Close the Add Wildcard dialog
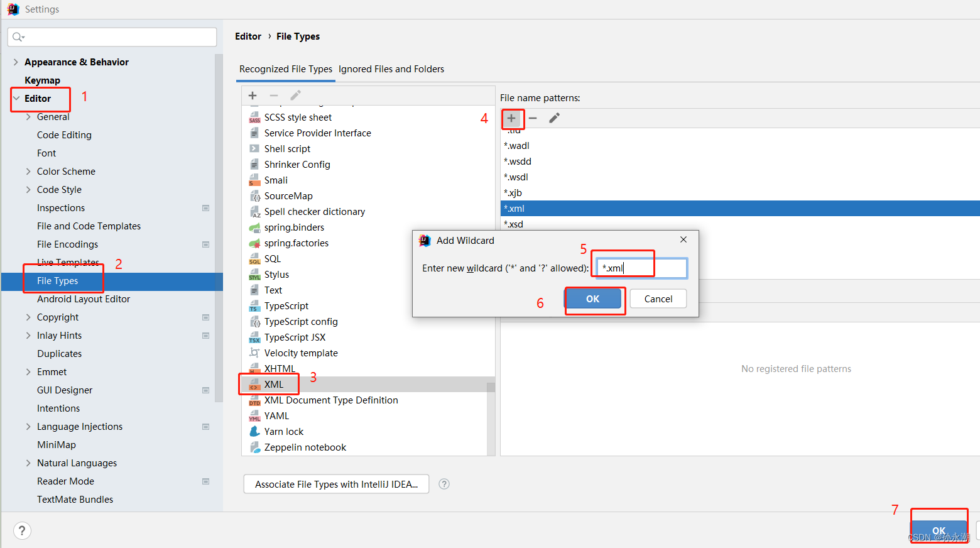 [683, 239]
